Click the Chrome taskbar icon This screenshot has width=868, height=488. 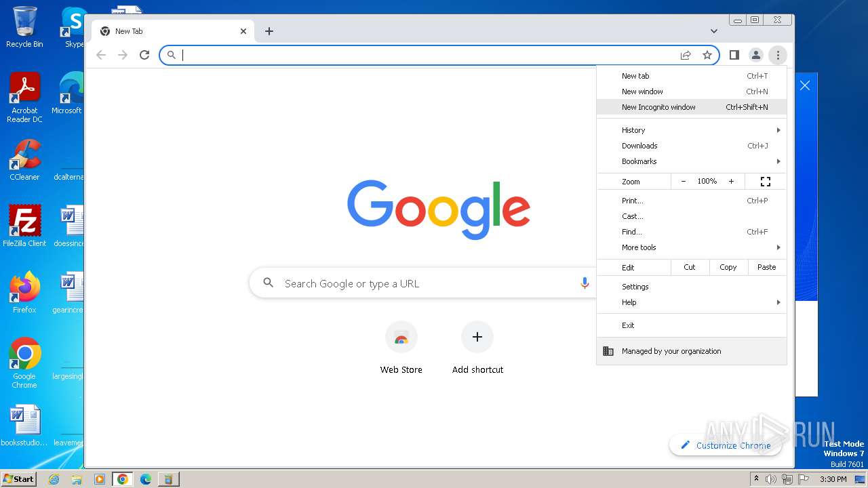coord(123,479)
